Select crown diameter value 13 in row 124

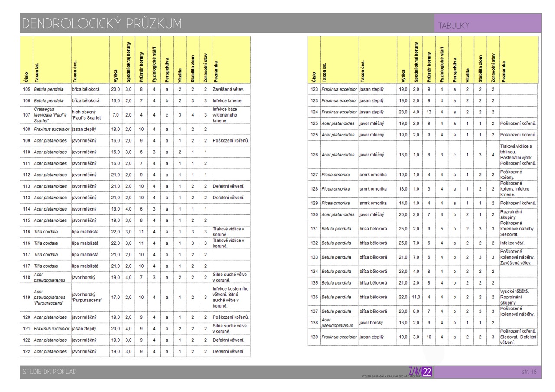(429, 112)
